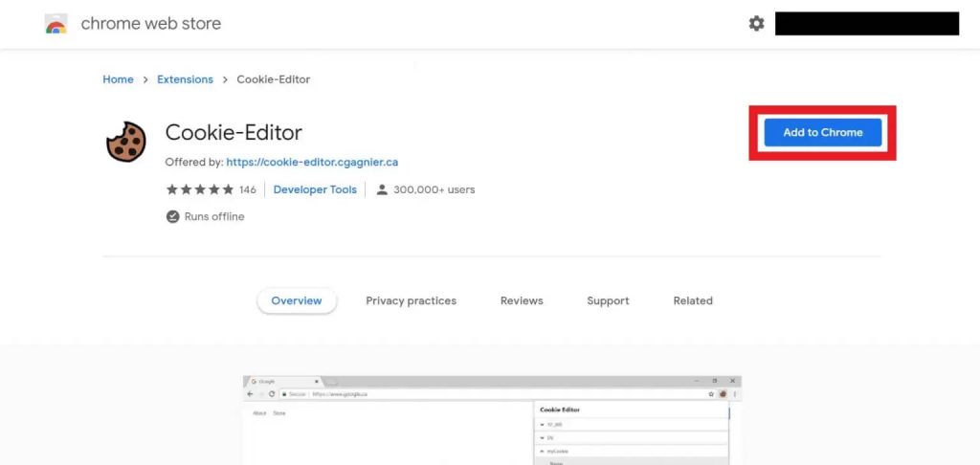Open the cookie-editor.cgagnier.ca link
Screen dimensions: 980x465
(312, 162)
